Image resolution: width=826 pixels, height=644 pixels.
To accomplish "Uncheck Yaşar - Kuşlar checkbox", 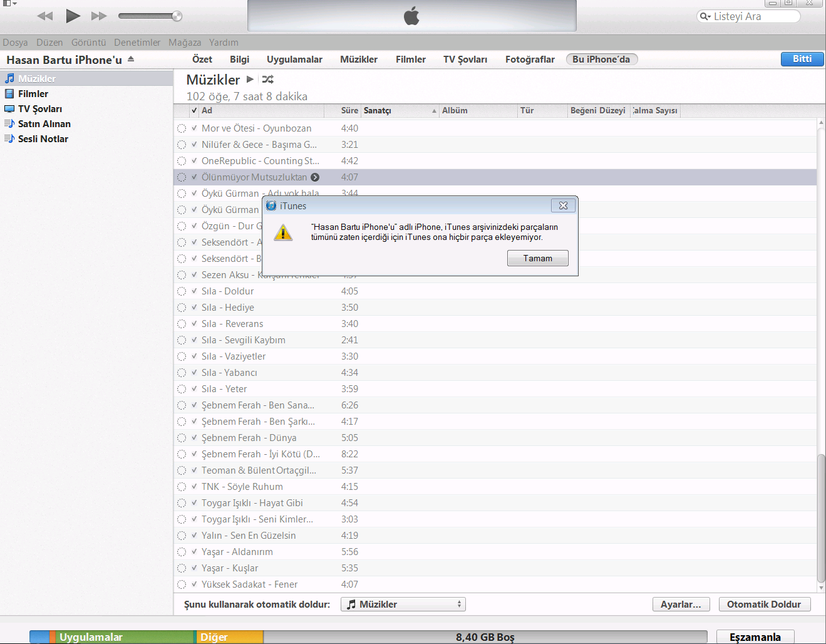I will click(194, 568).
